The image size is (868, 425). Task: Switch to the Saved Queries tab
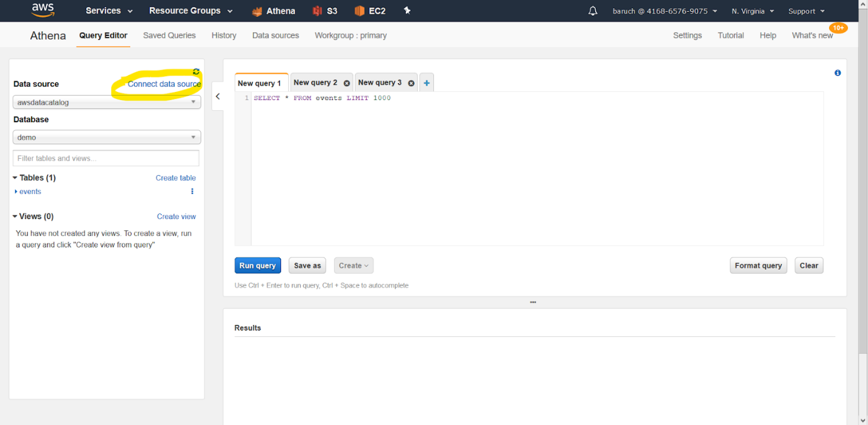click(169, 35)
